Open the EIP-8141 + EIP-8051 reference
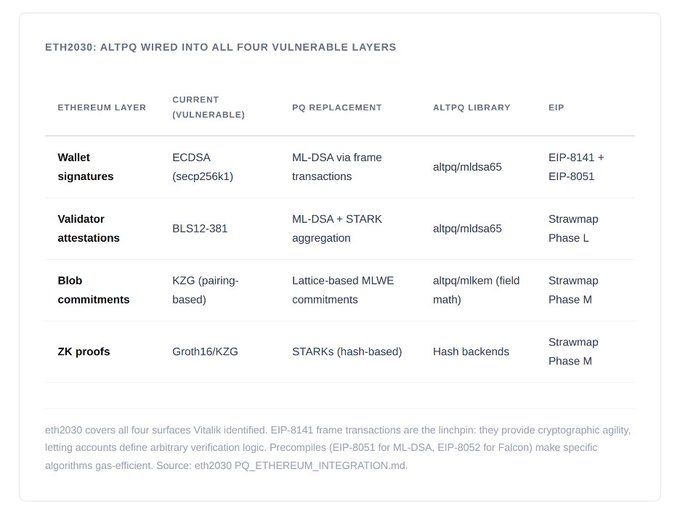The width and height of the screenshot is (680, 514). click(576, 167)
